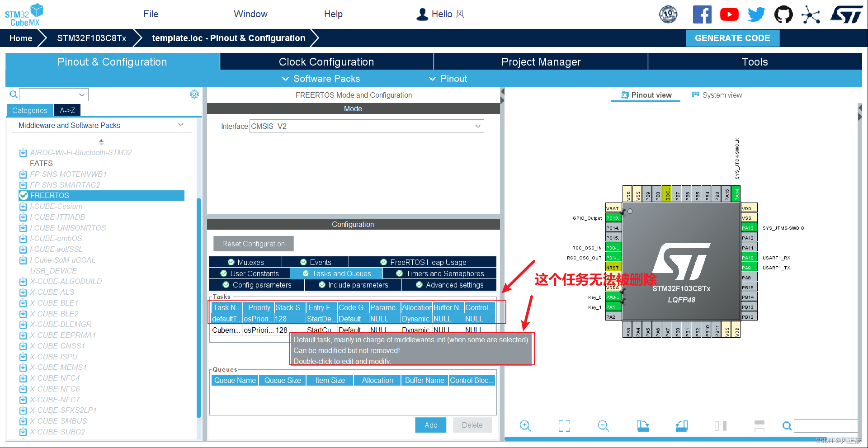
Task: Open the Facebook icon link
Action: [702, 14]
